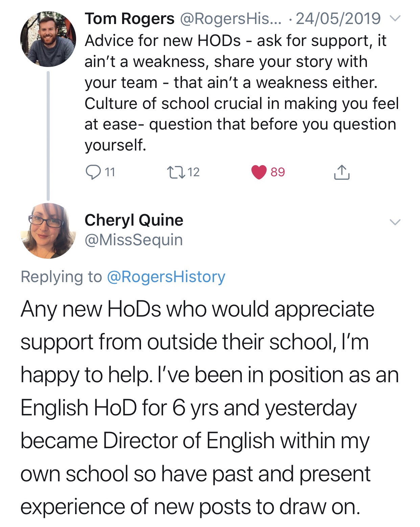Viewport: 420px width, 527px height.
Task: Tap the 24/05/2019 tweet date
Action: tap(338, 19)
